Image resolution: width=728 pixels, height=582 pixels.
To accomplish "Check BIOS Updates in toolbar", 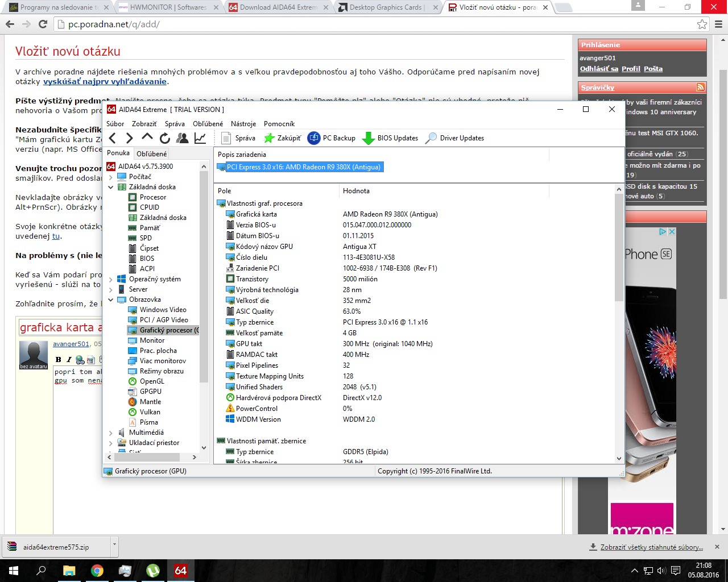I will [390, 138].
